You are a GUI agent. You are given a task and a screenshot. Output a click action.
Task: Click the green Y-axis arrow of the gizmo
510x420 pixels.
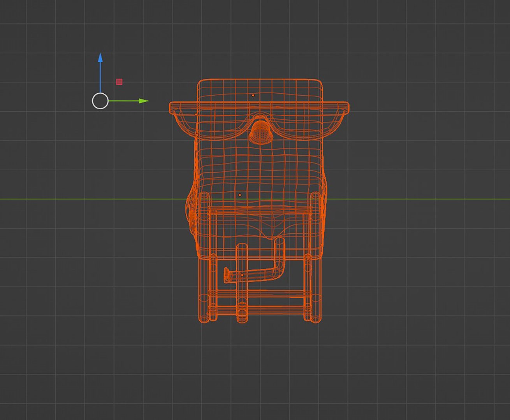pyautogui.click(x=143, y=101)
